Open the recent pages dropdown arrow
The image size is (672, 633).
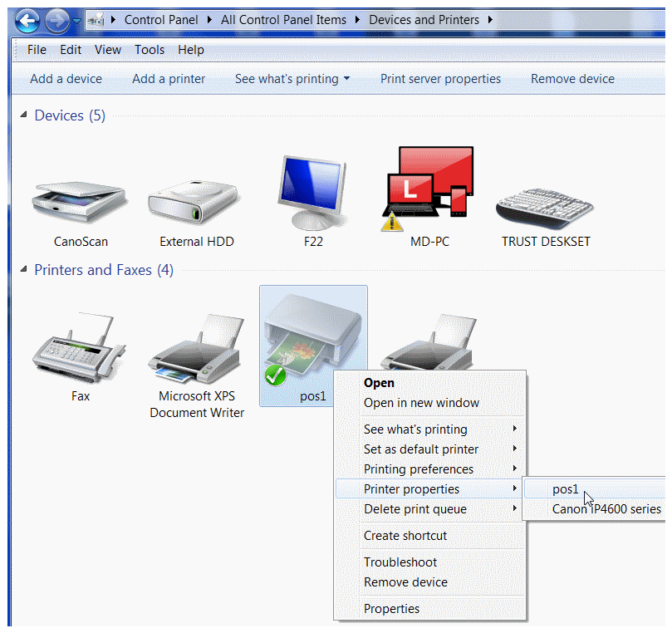(76, 21)
